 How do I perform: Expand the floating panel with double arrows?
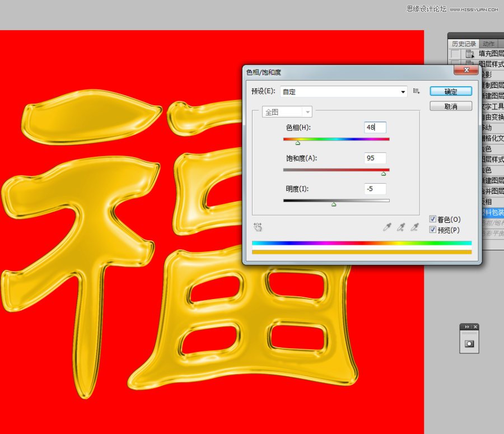click(x=467, y=326)
